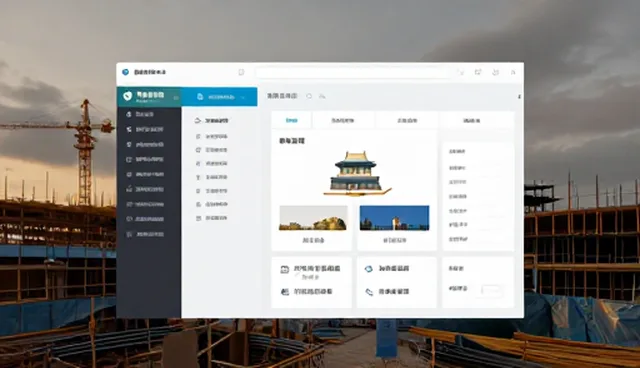Click the vertical dots icon at the window's right edge
This screenshot has height=368, width=640.
pyautogui.click(x=519, y=97)
